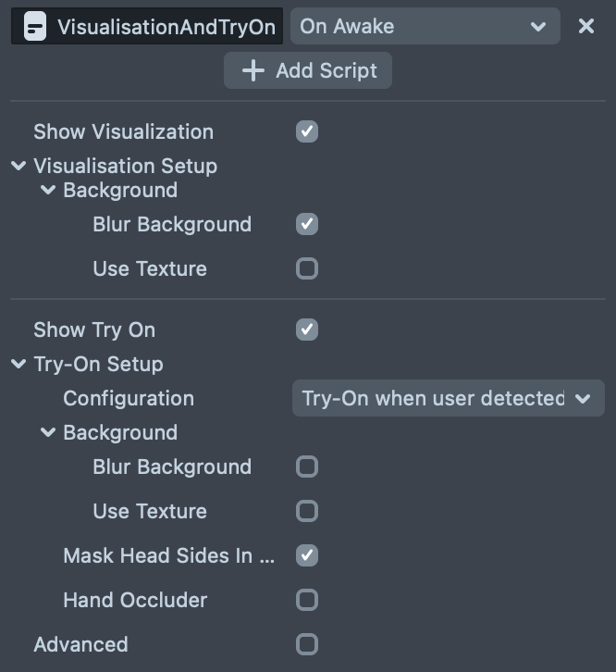Open the On Awake event dropdown
Image resolution: width=616 pixels, height=672 pixels.
point(425,27)
